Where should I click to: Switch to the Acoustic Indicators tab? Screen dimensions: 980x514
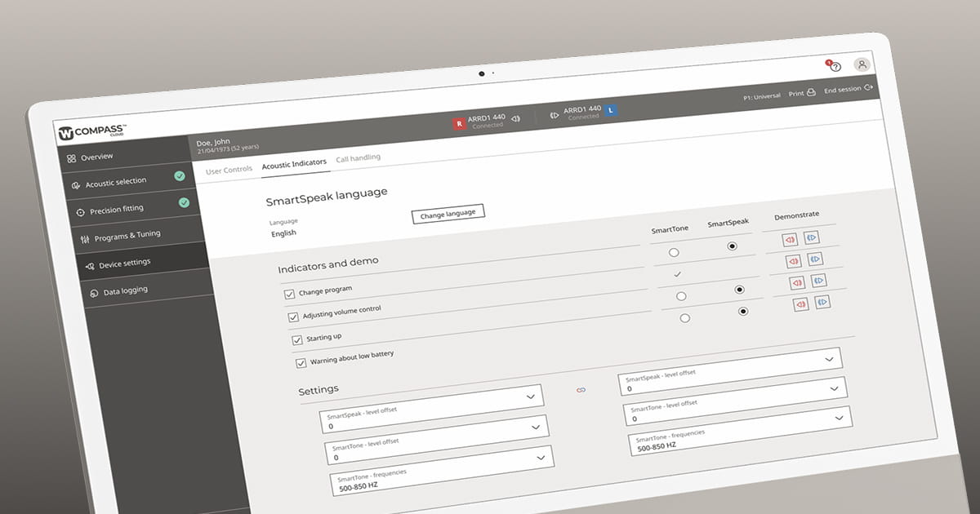[x=294, y=164]
